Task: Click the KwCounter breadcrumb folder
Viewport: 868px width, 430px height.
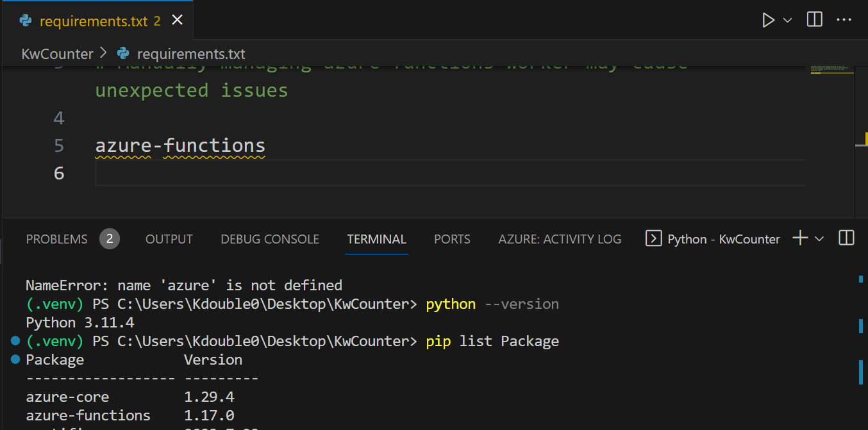Action: [x=58, y=54]
